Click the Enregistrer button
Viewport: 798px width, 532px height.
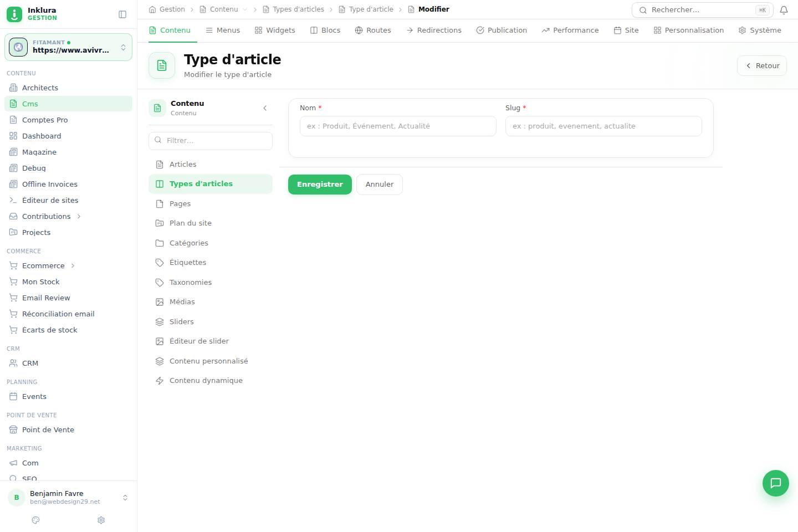[320, 185]
